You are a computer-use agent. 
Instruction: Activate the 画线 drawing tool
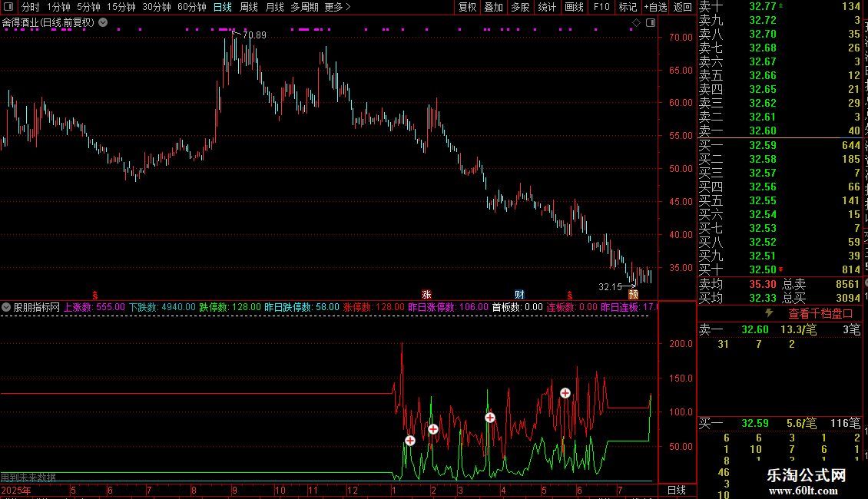coord(574,7)
